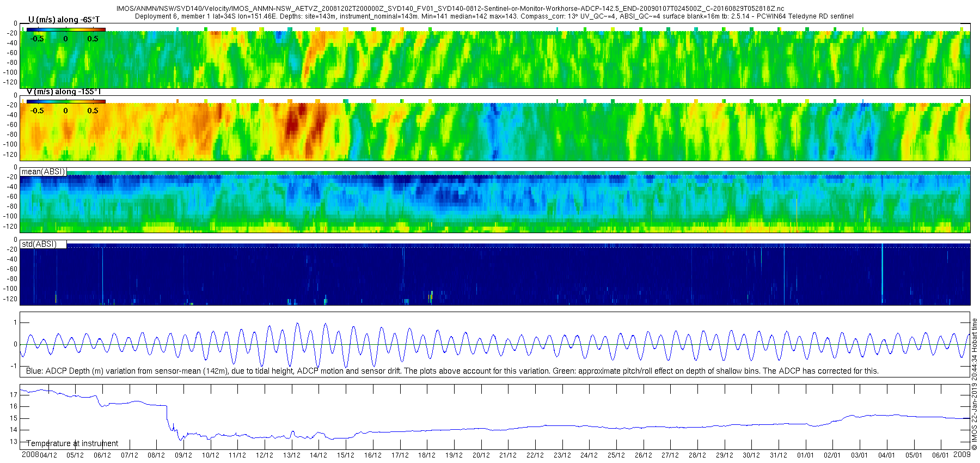Click the 'mean(ABSI)' panel label
Screen dimensions: 980x463
(x=43, y=172)
